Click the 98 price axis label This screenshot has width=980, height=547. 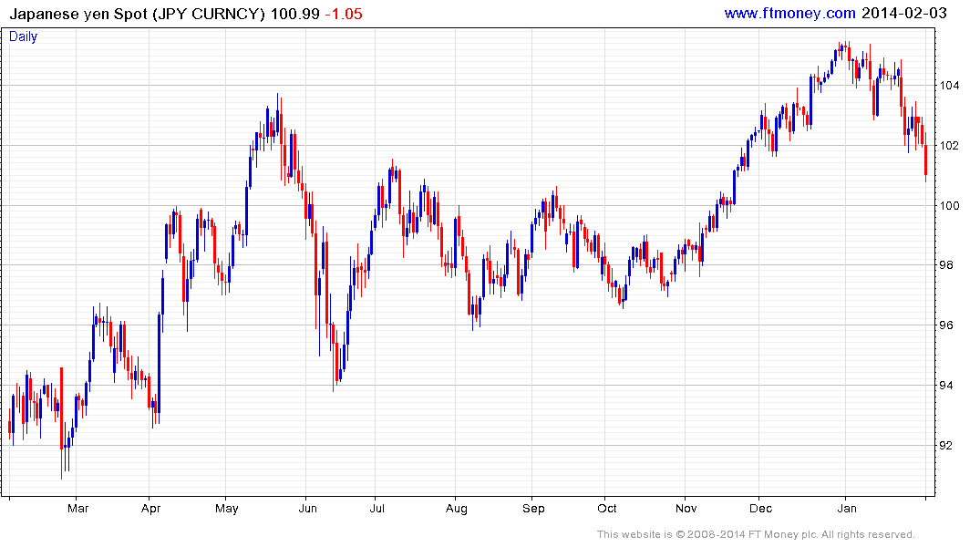pos(946,265)
